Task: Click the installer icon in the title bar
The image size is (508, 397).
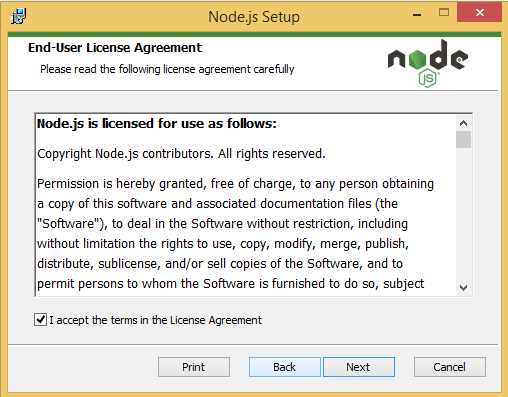Action: (18, 16)
